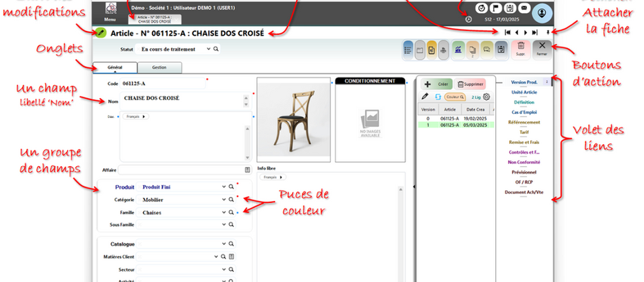Open the Référencement link
The width and height of the screenshot is (644, 282).
coord(524,123)
